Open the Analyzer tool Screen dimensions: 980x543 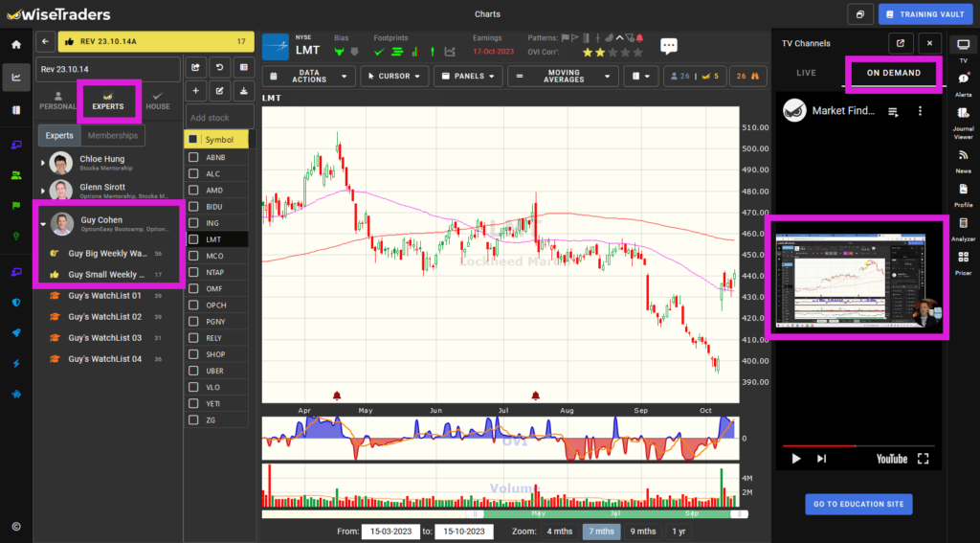[963, 227]
